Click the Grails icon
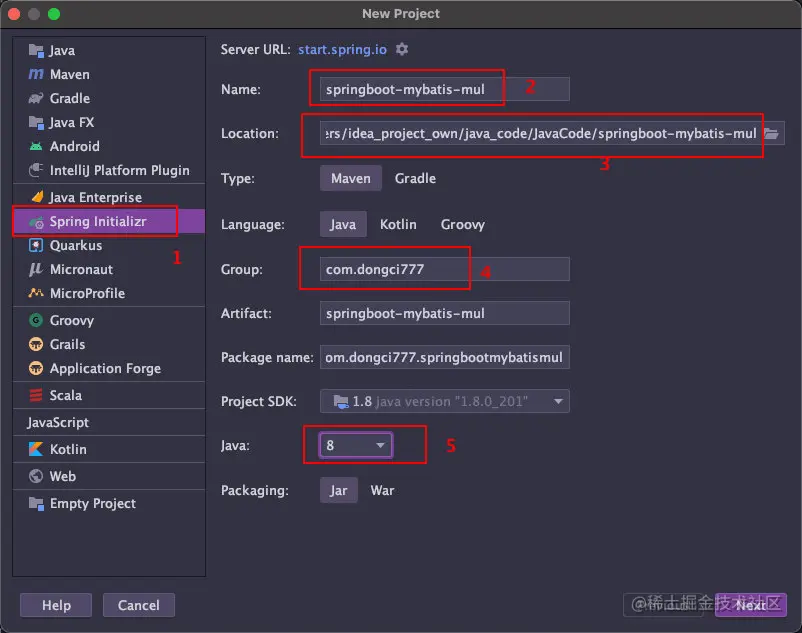 pyautogui.click(x=36, y=344)
